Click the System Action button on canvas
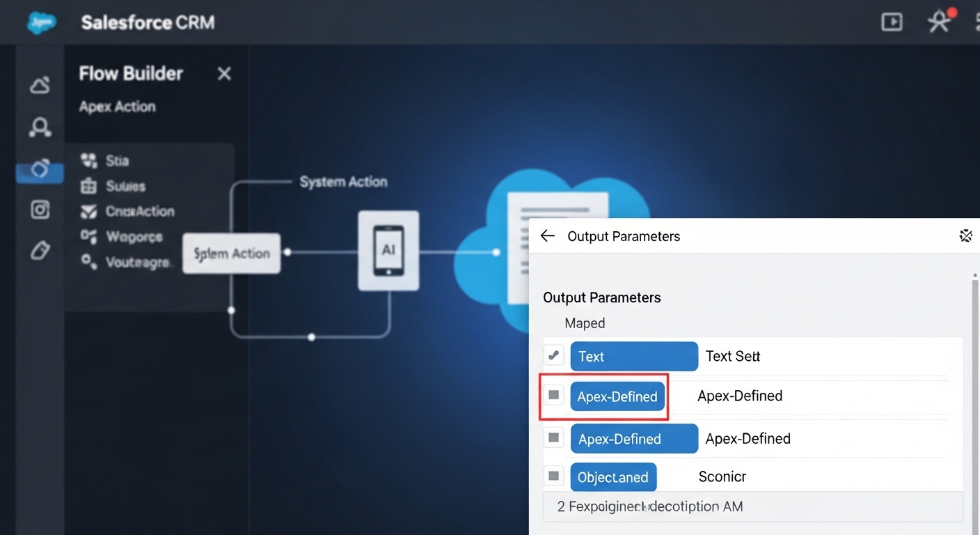The image size is (980, 535). [x=231, y=253]
